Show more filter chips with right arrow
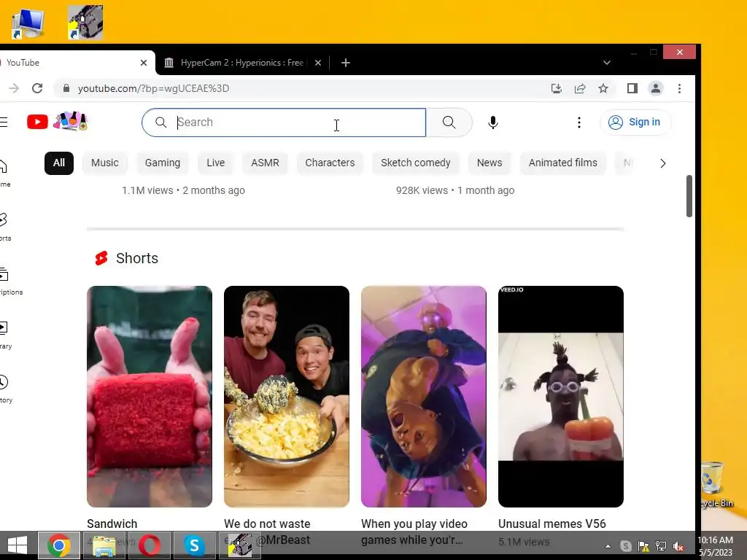This screenshot has width=747, height=560. [x=662, y=163]
